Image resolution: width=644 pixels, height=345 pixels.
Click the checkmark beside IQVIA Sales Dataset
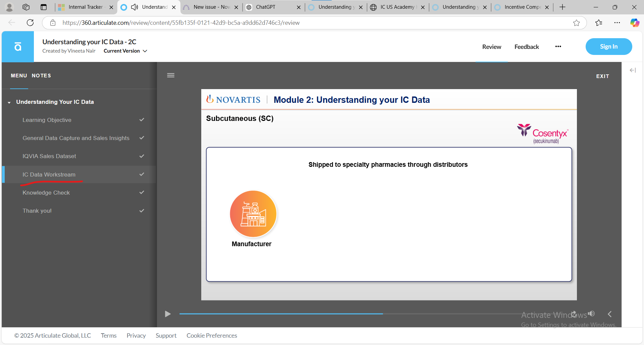tap(142, 156)
